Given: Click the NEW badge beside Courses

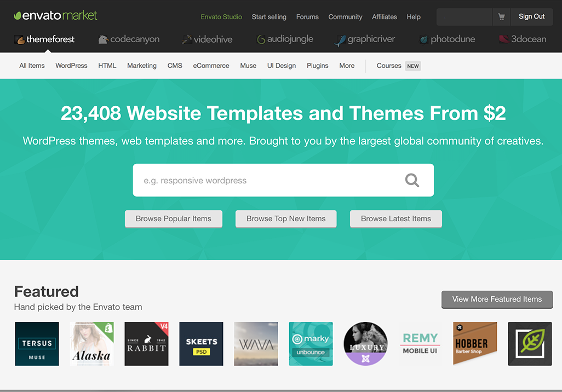Looking at the screenshot, I should click(413, 66).
